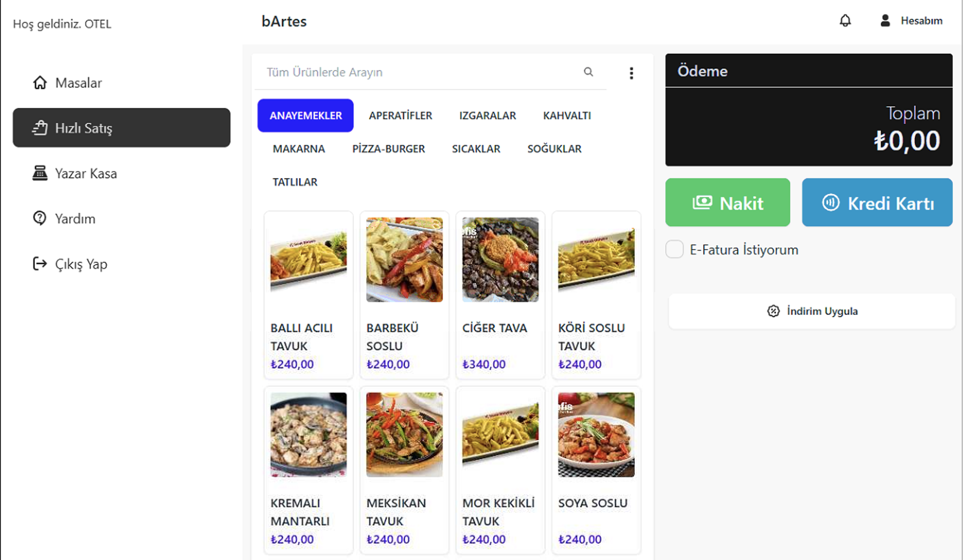Add MEKSİKAN TAVUK product card
The width and height of the screenshot is (963, 560).
tap(404, 469)
